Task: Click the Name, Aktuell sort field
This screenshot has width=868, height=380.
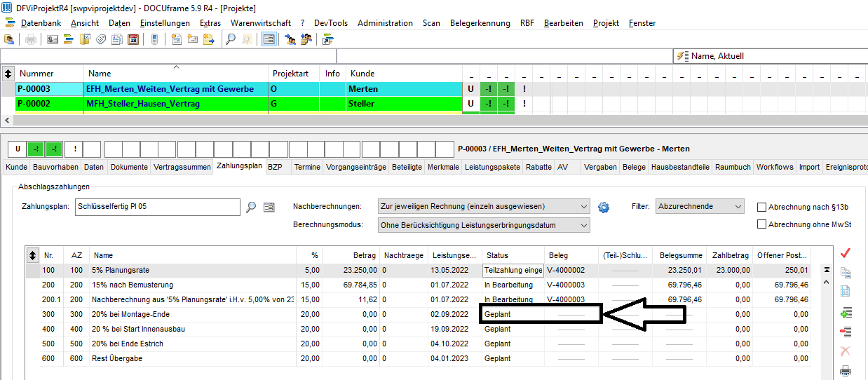Action: tap(770, 56)
